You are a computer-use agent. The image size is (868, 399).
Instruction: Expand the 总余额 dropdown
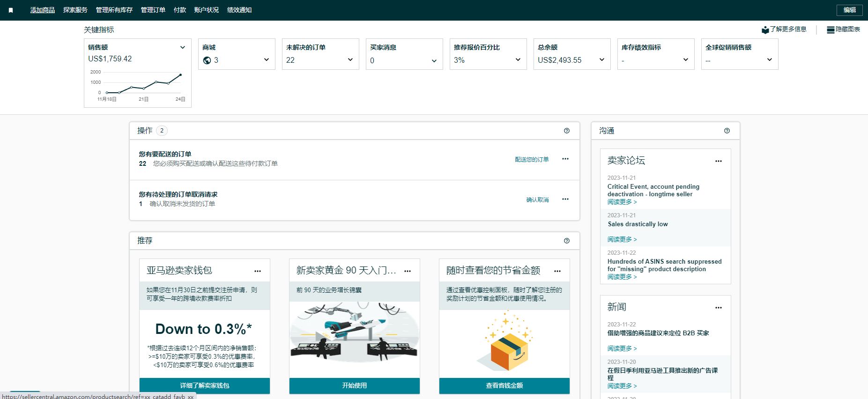click(x=602, y=60)
